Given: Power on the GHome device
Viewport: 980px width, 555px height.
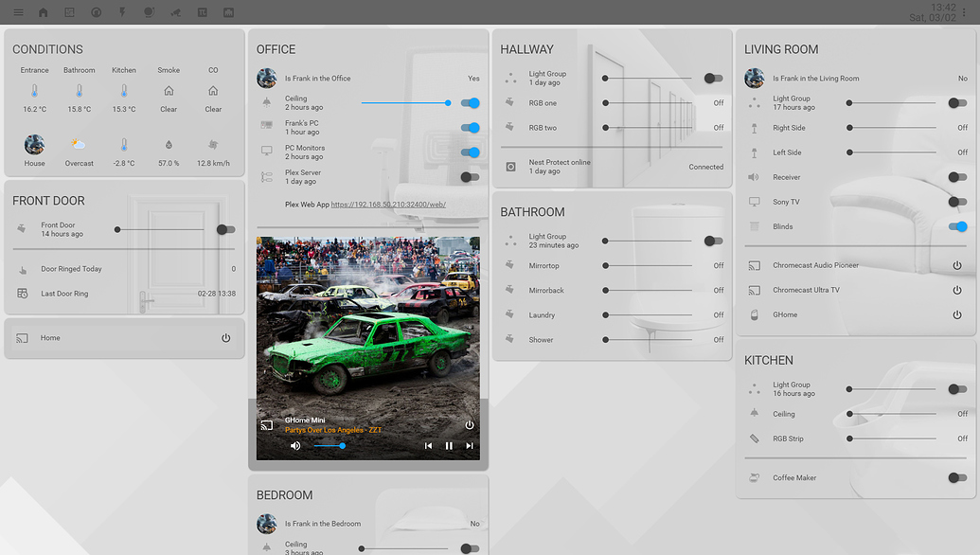Looking at the screenshot, I should tap(957, 315).
